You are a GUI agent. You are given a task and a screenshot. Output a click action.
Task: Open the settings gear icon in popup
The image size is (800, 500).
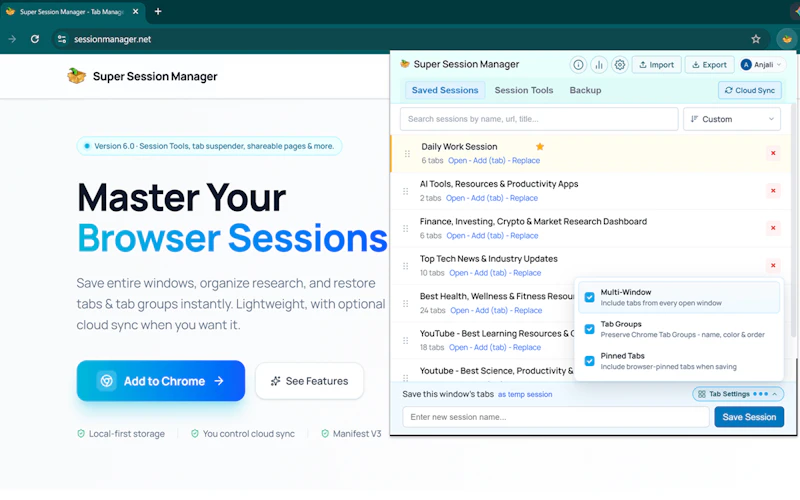(619, 65)
